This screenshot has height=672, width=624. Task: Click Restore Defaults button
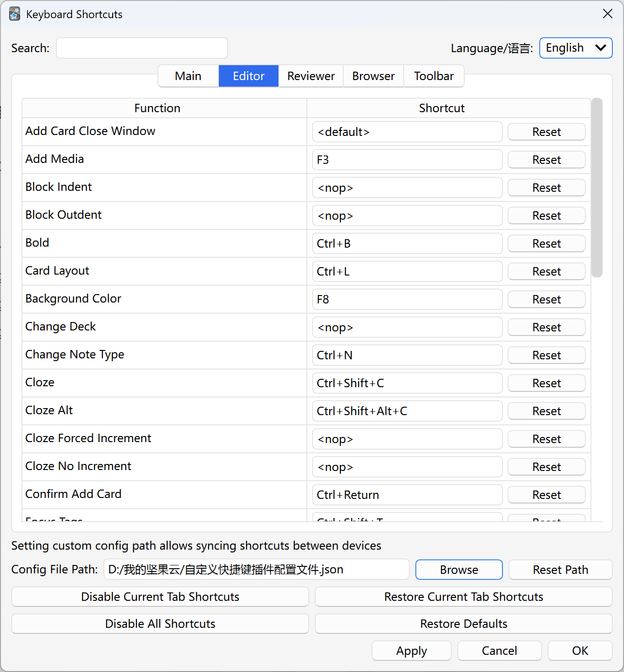[463, 624]
